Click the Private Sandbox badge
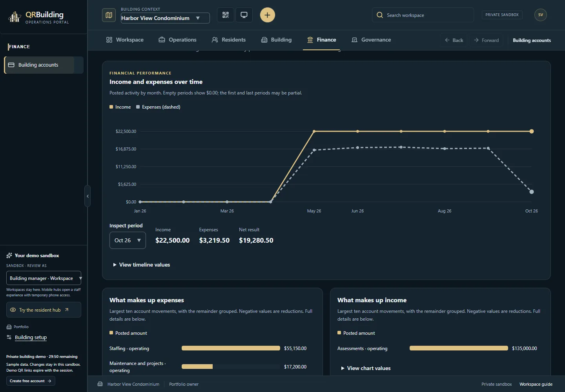This screenshot has height=392, width=565. tap(502, 15)
